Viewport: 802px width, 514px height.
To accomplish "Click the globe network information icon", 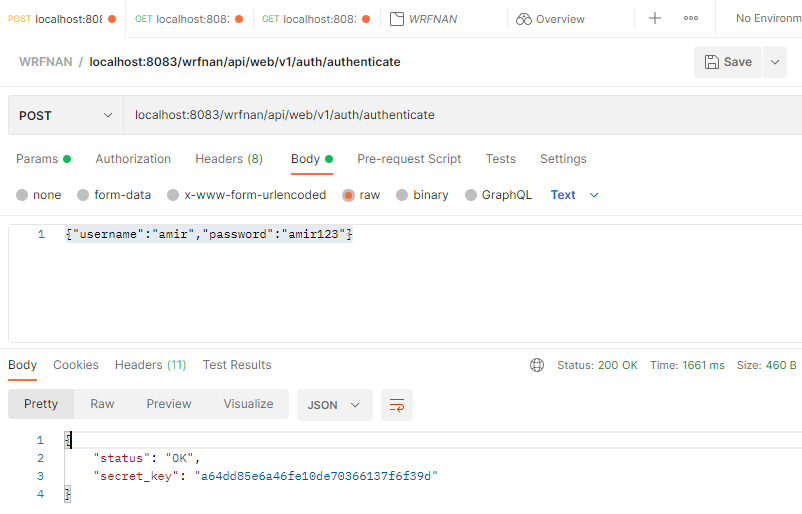I will coord(537,365).
